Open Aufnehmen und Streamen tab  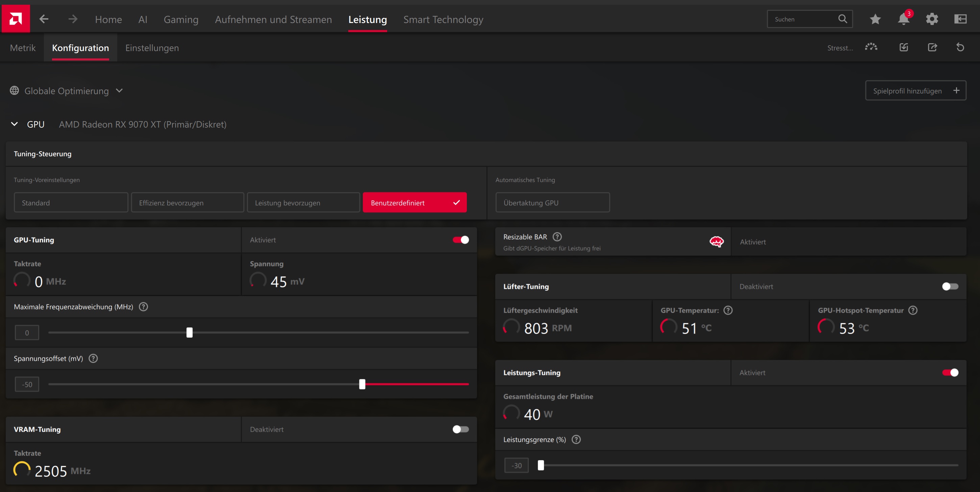[x=274, y=19]
